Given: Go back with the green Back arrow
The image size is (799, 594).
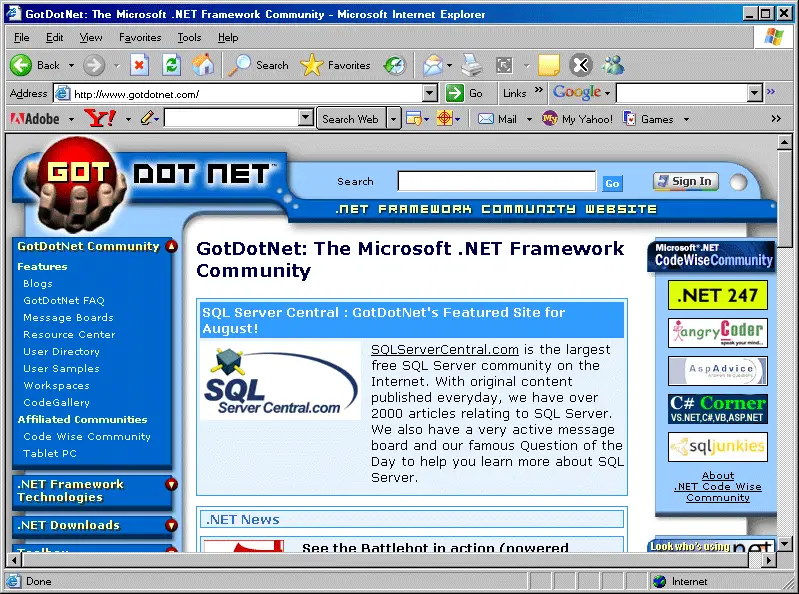Looking at the screenshot, I should 21,65.
